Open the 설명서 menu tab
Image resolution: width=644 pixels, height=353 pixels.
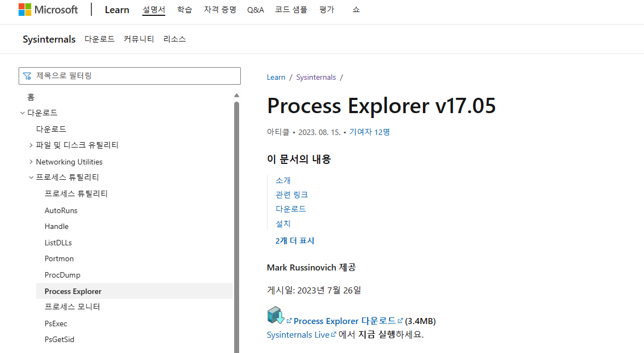(154, 9)
